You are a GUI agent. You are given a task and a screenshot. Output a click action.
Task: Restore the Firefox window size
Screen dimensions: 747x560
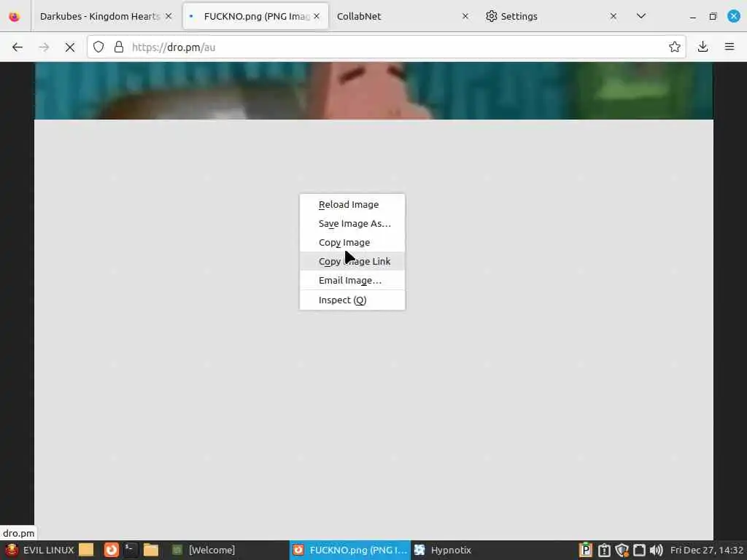(713, 16)
